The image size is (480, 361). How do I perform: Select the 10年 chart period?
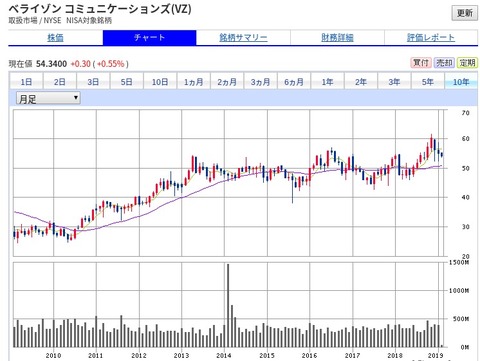[461, 82]
